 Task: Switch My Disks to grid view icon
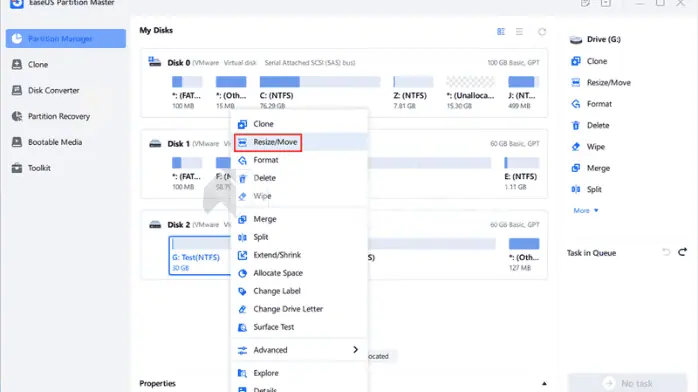click(501, 32)
